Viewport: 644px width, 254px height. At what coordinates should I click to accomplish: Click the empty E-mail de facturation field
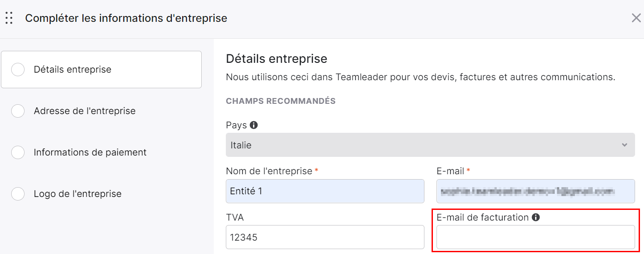click(536, 237)
